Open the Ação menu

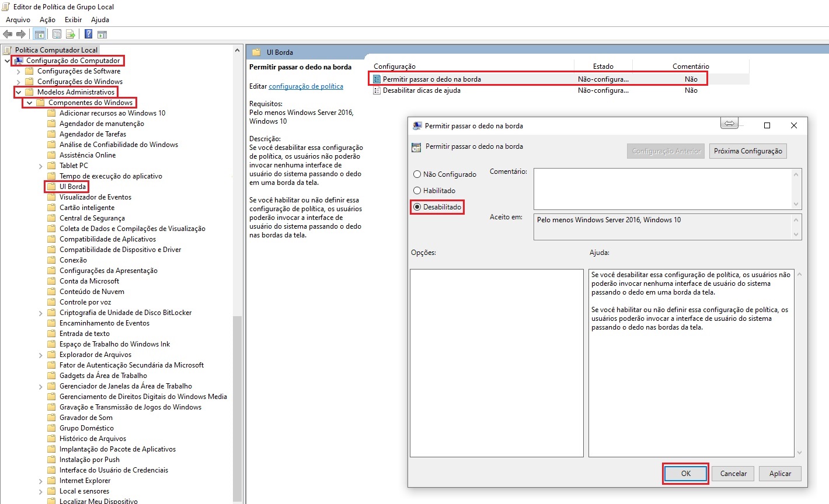click(x=47, y=20)
